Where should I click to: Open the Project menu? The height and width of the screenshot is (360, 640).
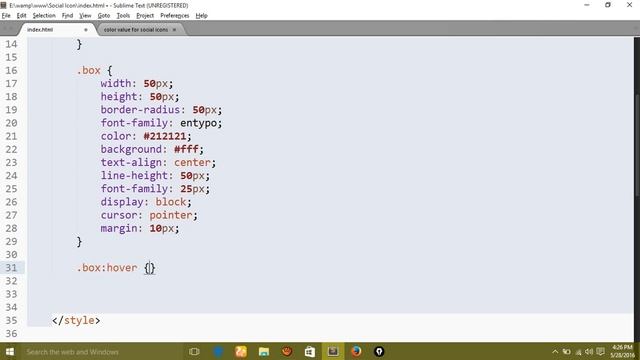click(145, 16)
